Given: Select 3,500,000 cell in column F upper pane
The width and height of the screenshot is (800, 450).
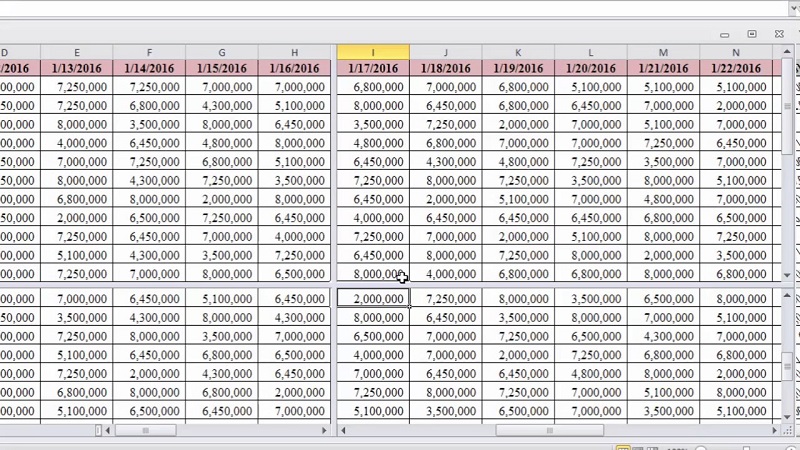Looking at the screenshot, I should point(149,124).
